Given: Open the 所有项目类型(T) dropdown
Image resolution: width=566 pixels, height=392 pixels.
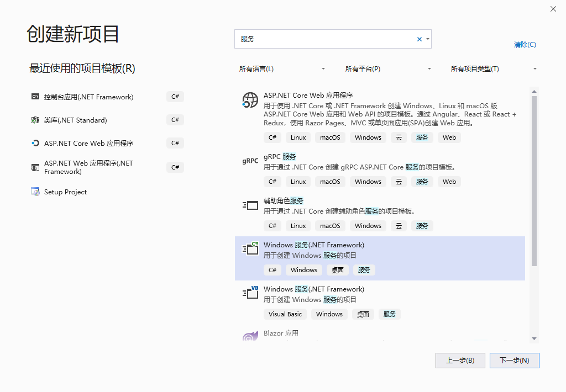Looking at the screenshot, I should coord(494,68).
